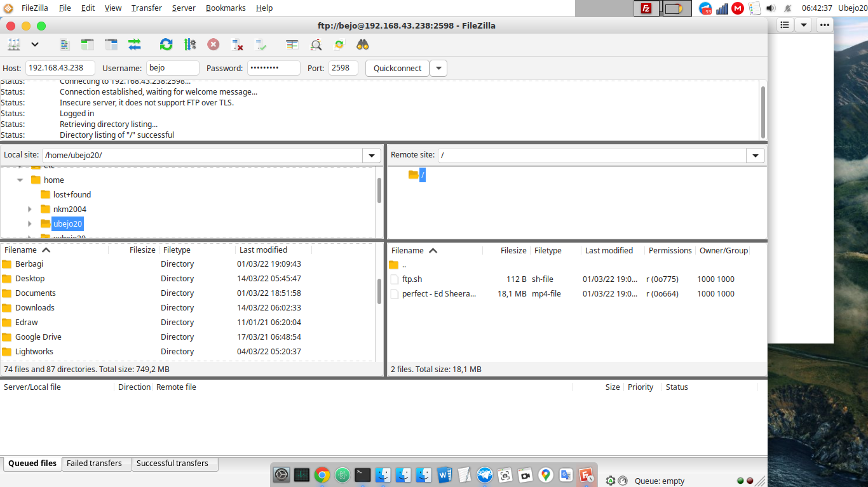Viewport: 868px width, 487px height.
Task: Search for files recursively with binoculars
Action: click(363, 44)
